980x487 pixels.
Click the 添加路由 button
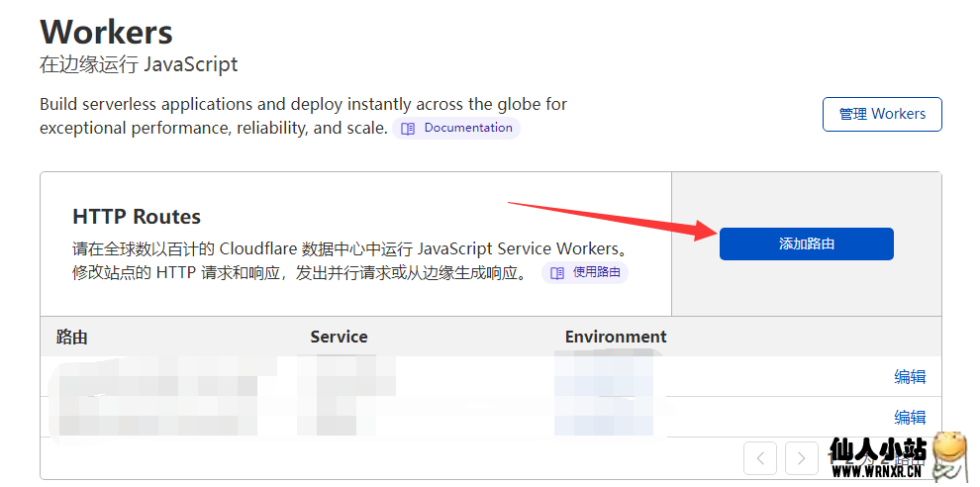pyautogui.click(x=806, y=243)
